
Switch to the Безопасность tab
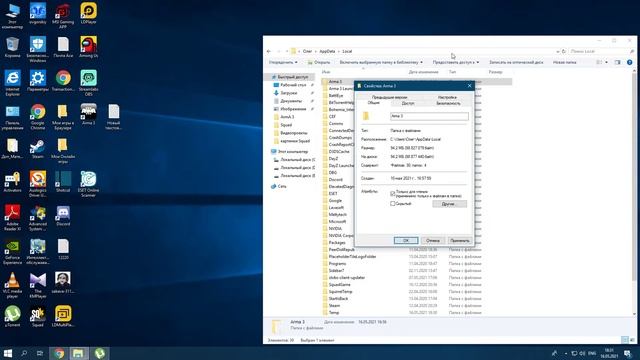448,103
